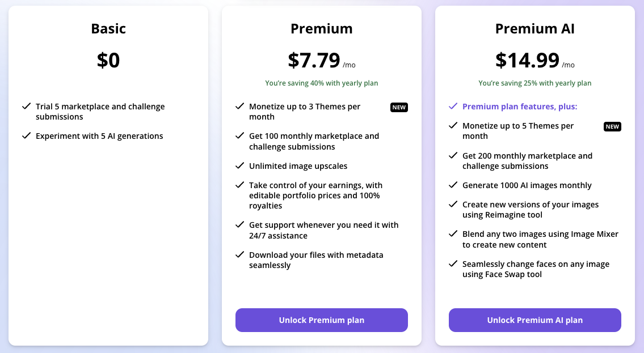This screenshot has height=353, width=644.
Task: Click checkmark next to Generate 1000 AI images
Action: tap(453, 185)
